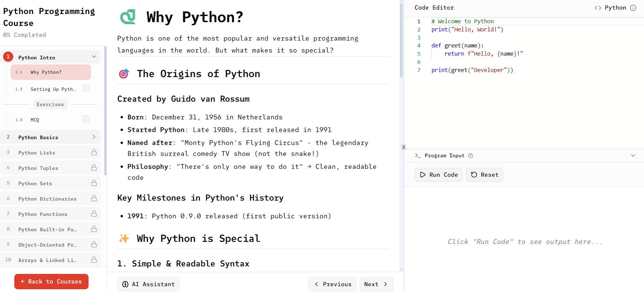Expand the Python Basics section

pos(94,137)
